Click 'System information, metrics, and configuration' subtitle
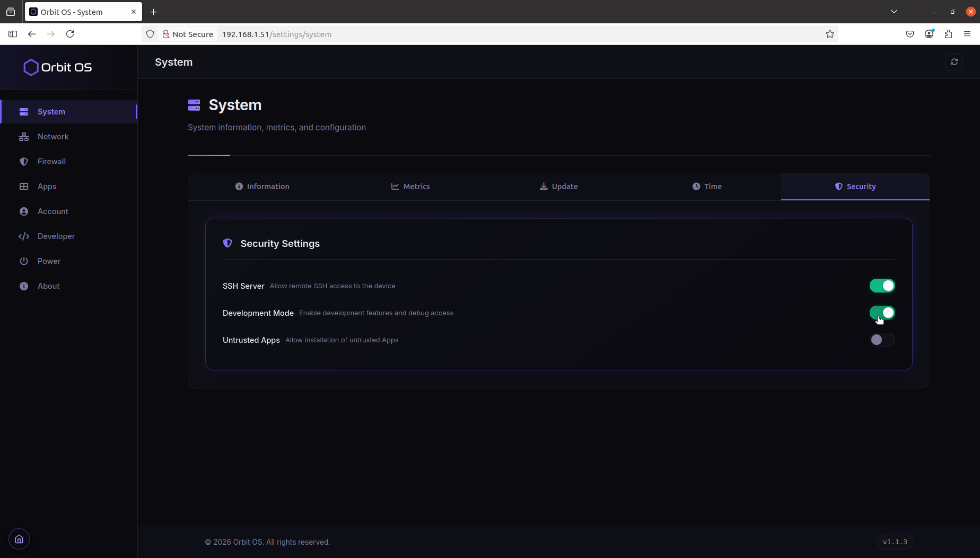The image size is (980, 558). click(277, 127)
